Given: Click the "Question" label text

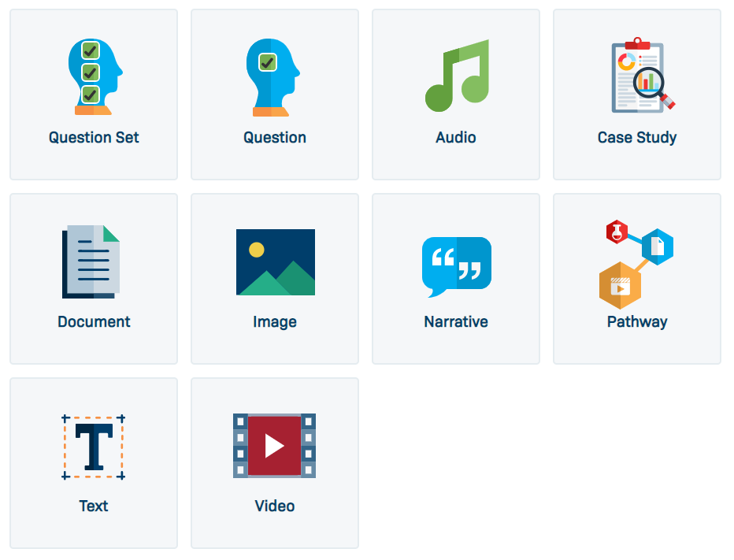Looking at the screenshot, I should coord(275,137).
